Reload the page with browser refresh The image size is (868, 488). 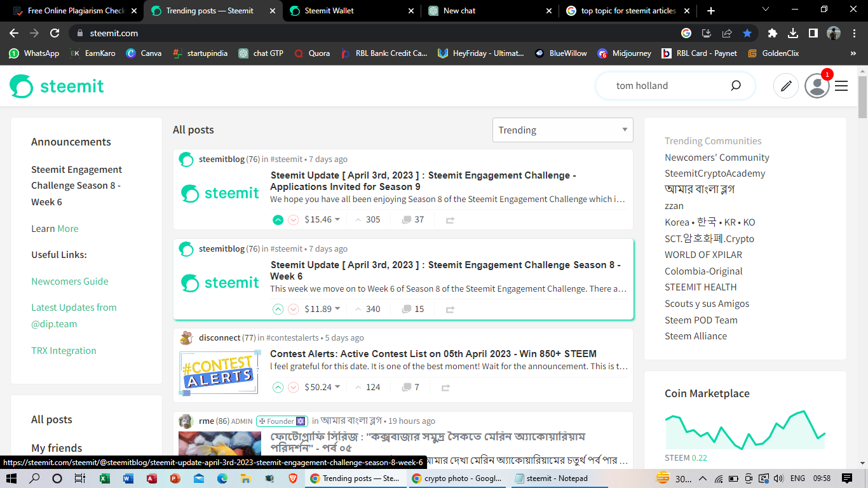[55, 33]
